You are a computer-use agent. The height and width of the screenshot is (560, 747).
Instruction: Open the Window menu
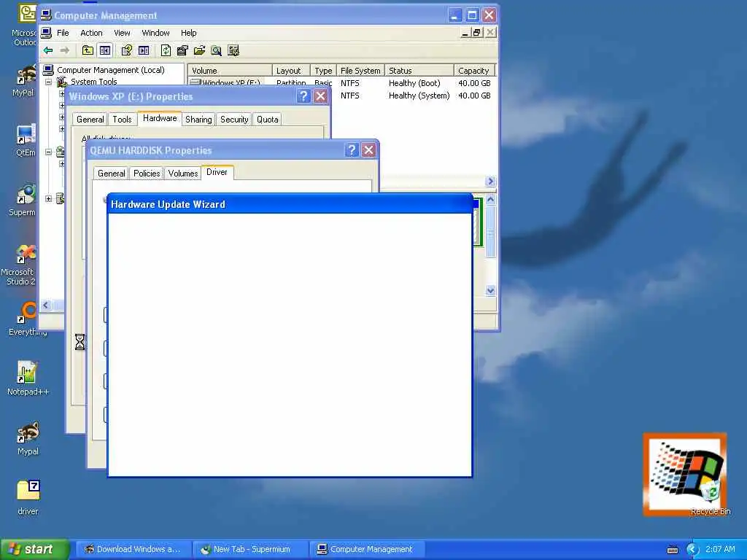(x=156, y=33)
